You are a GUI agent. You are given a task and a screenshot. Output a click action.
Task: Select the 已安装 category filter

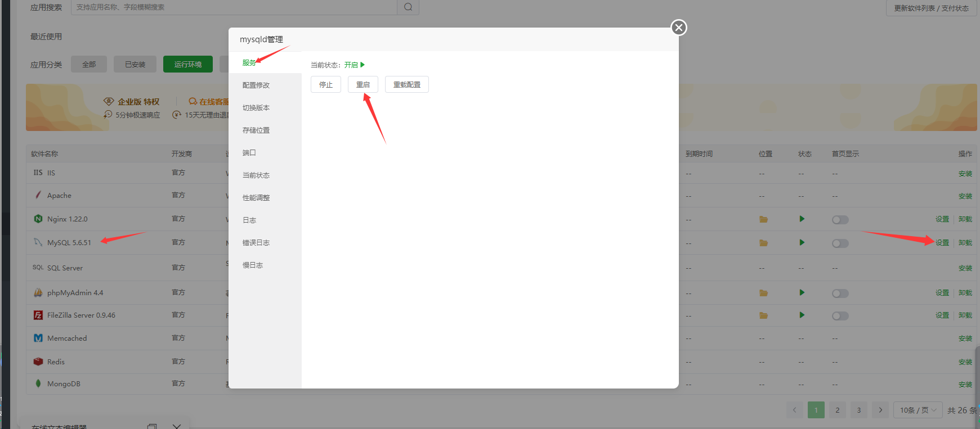[135, 64]
